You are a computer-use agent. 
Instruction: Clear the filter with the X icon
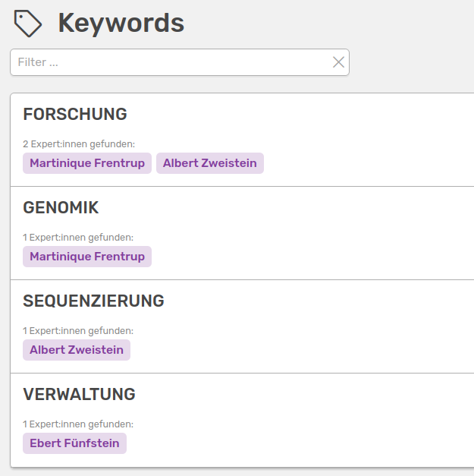point(338,62)
